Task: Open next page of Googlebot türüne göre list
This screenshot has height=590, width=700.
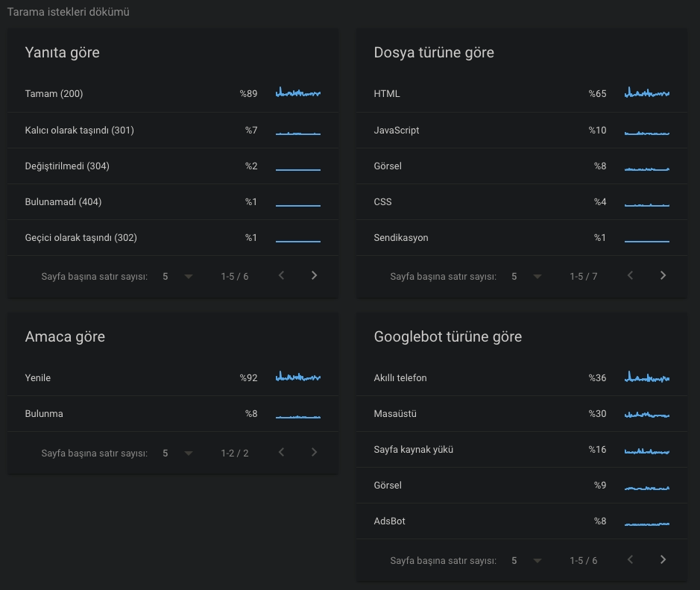Action: tap(663, 559)
